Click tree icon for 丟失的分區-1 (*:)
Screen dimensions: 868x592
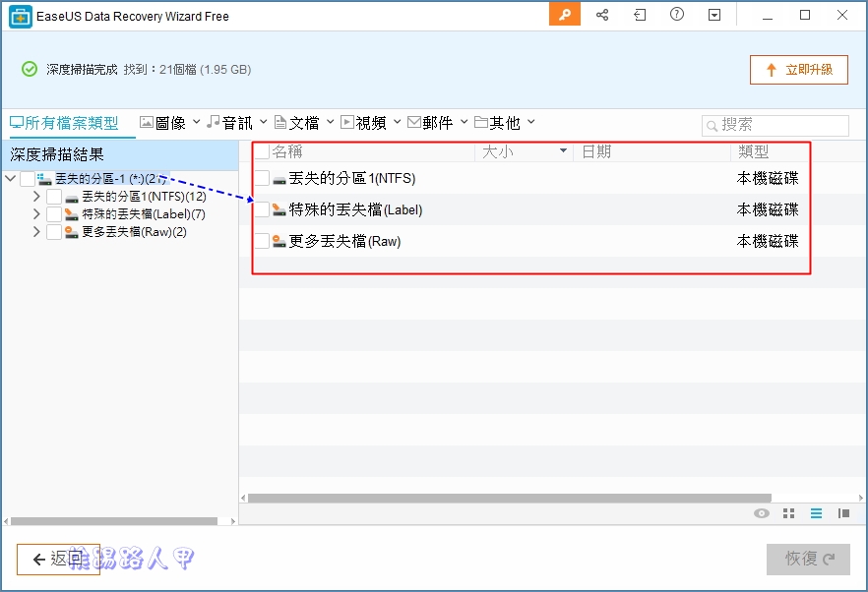pos(45,178)
